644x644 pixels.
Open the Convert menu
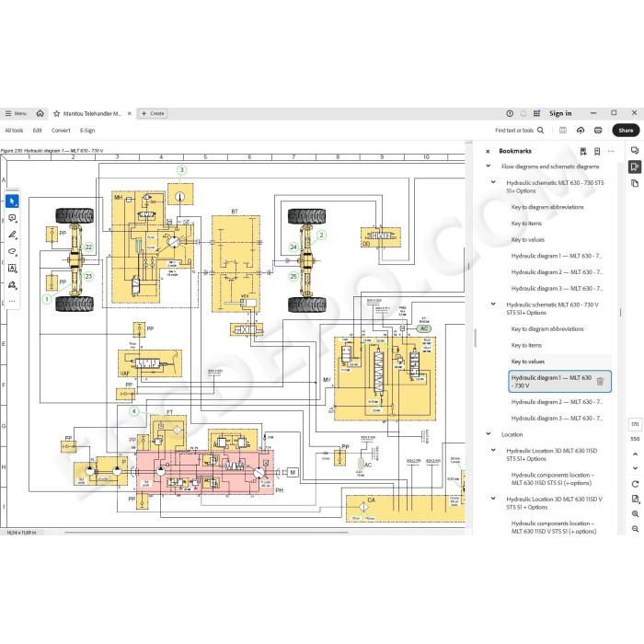coord(61,131)
